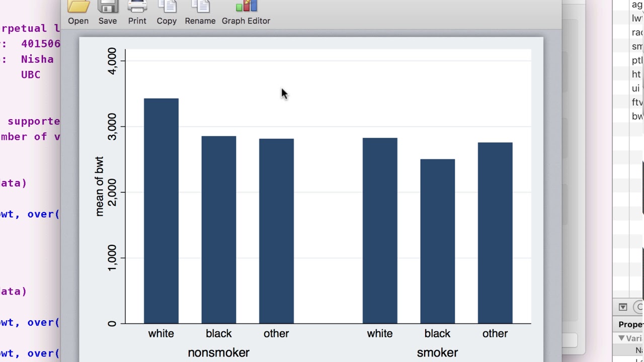Click the Open folder icon
This screenshot has width=644, height=362.
click(x=78, y=6)
